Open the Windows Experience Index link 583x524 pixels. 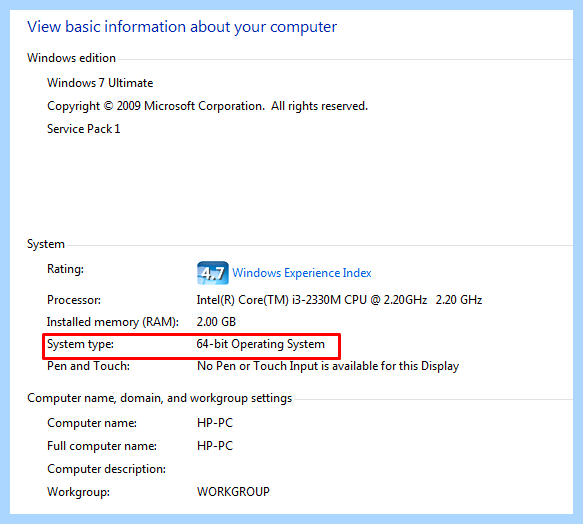(302, 273)
